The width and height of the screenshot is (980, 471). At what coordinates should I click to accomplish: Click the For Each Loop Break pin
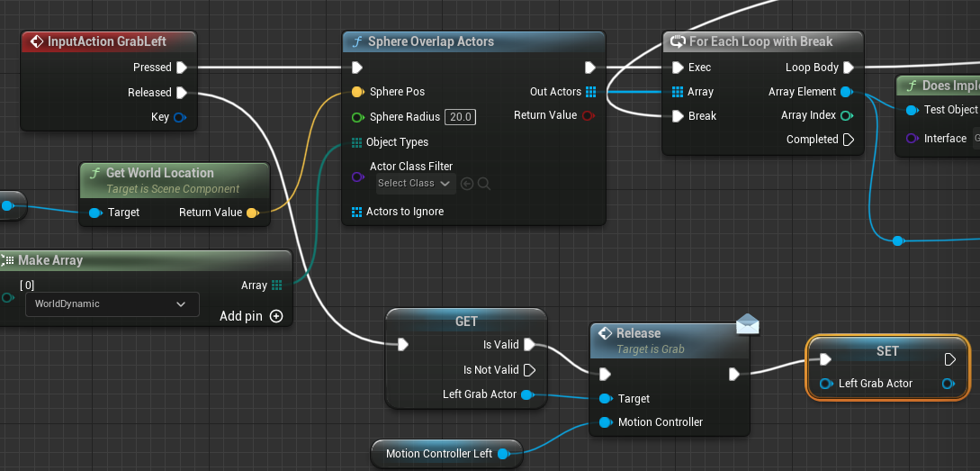[x=678, y=115]
